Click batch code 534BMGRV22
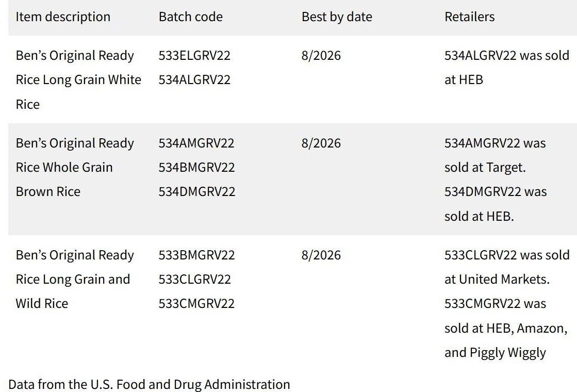Viewport: 577px width, 392px height. tap(196, 167)
